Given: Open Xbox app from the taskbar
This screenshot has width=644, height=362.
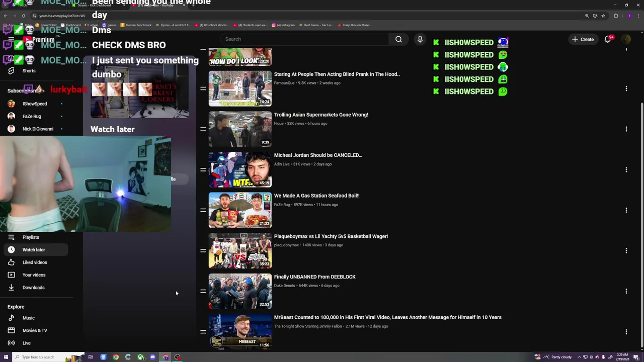Looking at the screenshot, I should pos(140,357).
